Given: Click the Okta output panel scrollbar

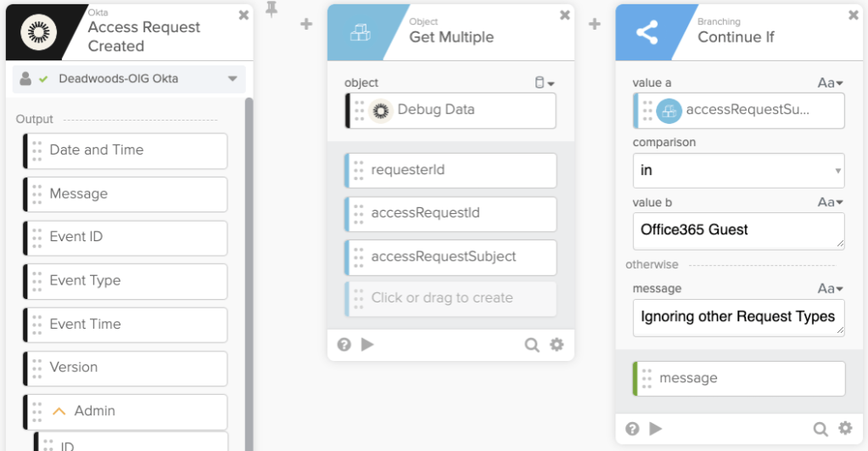Looking at the screenshot, I should [x=249, y=255].
